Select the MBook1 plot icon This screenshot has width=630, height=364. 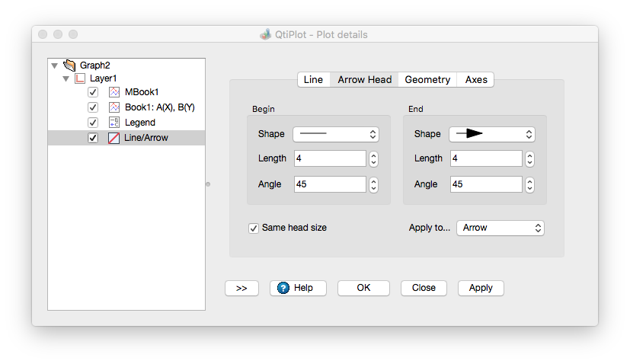[114, 92]
